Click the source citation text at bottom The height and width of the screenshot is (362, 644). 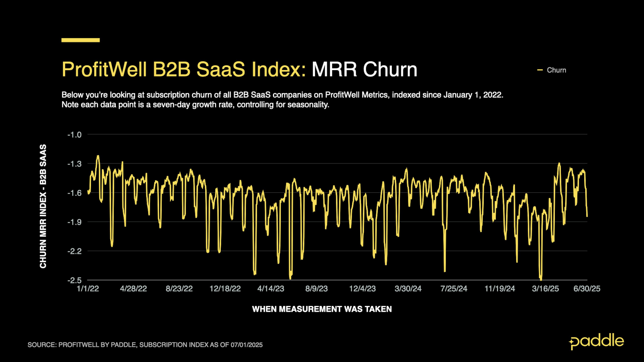(x=145, y=345)
